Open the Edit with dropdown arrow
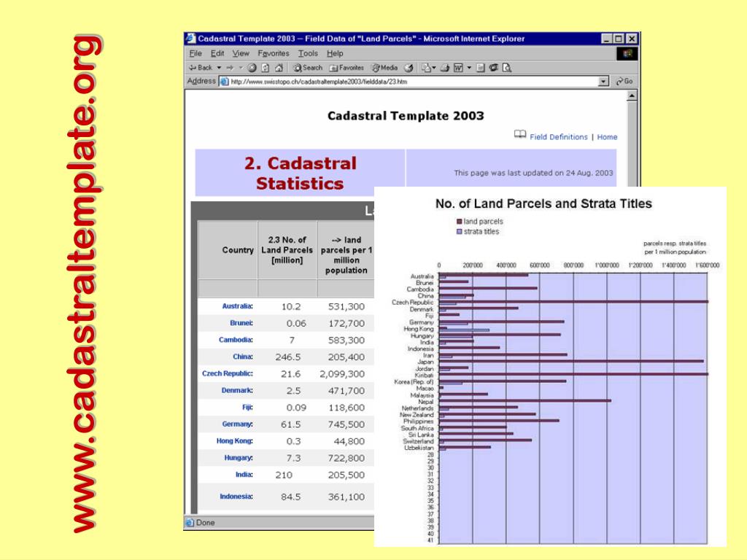The width and height of the screenshot is (747, 560). [x=469, y=68]
